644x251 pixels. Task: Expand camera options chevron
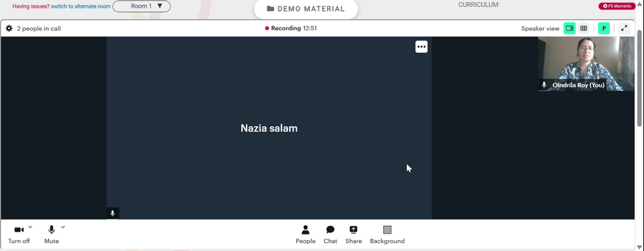click(30, 227)
